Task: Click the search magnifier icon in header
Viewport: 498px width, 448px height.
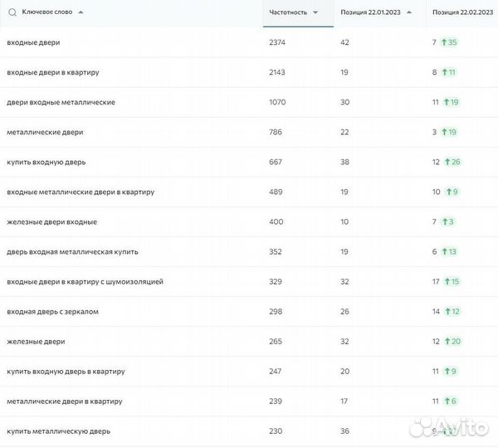Action: tap(12, 12)
